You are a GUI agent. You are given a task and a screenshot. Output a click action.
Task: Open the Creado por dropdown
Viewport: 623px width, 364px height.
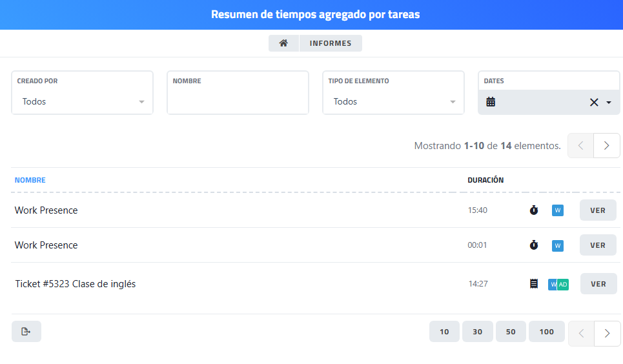[82, 101]
